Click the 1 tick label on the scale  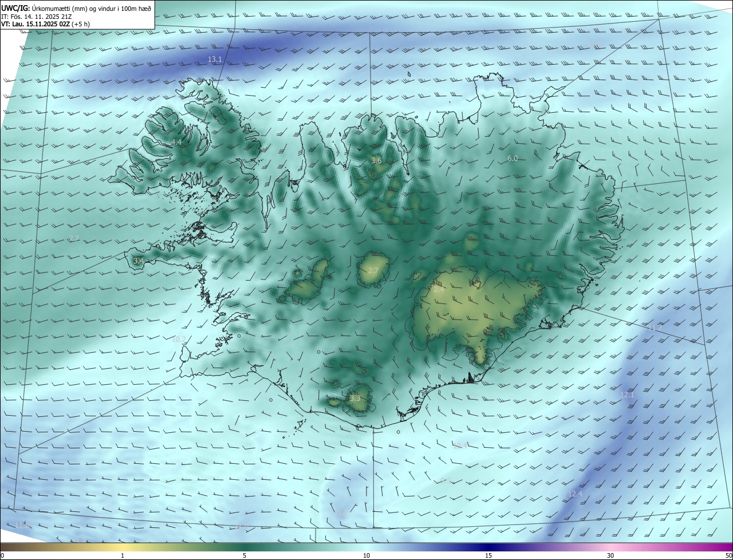pyautogui.click(x=123, y=555)
